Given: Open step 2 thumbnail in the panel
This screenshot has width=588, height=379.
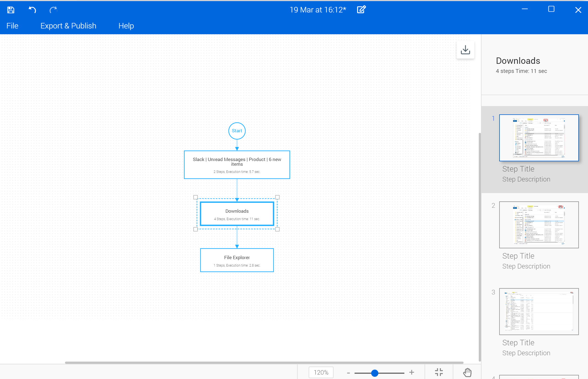Looking at the screenshot, I should click(x=539, y=225).
